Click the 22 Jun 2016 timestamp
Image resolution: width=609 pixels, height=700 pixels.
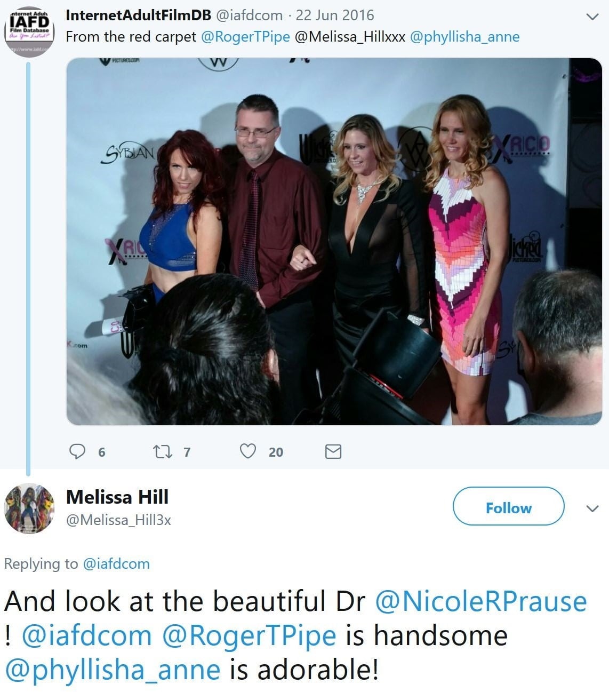pos(335,15)
